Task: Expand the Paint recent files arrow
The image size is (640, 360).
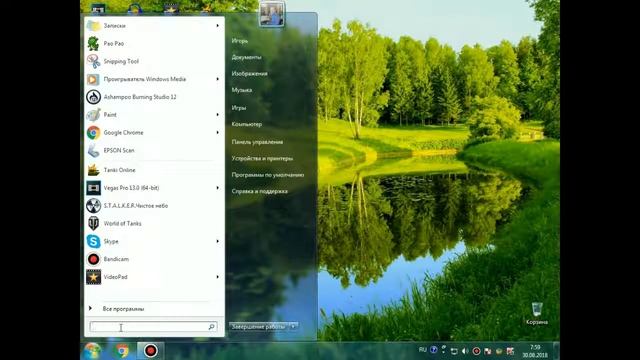Action: tap(218, 115)
